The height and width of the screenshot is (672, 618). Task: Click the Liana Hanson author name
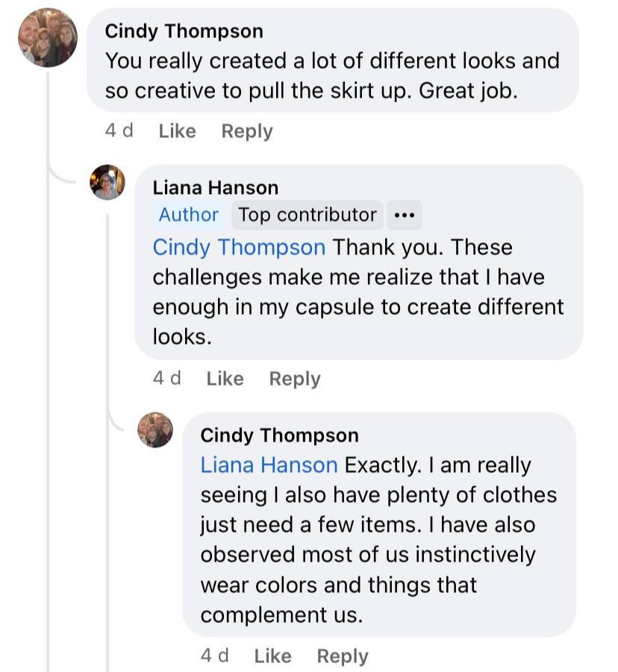[215, 187]
